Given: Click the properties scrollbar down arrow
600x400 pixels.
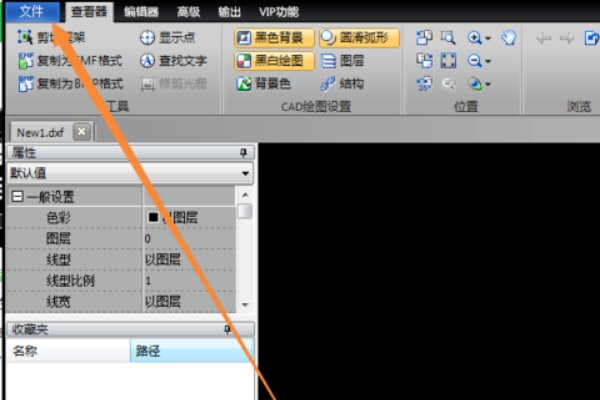Looking at the screenshot, I should 245,305.
